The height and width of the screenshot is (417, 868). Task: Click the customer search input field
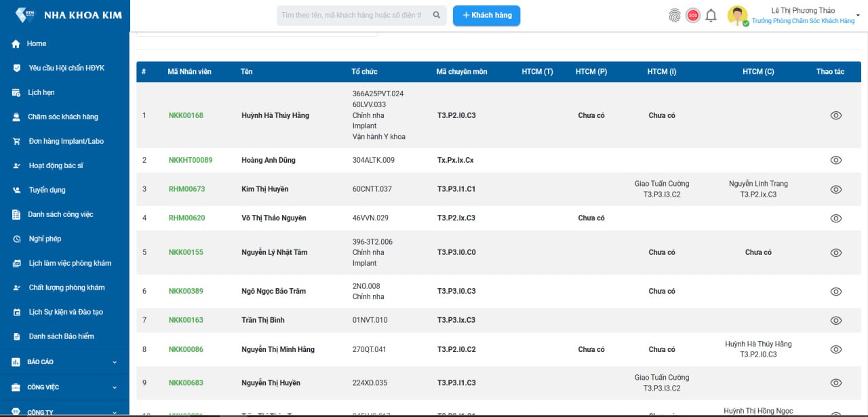(x=351, y=15)
